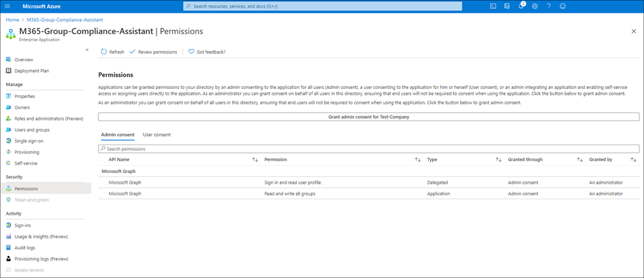The width and height of the screenshot is (644, 278).
Task: Select Read and write all groups row
Action: pyautogui.click(x=368, y=194)
